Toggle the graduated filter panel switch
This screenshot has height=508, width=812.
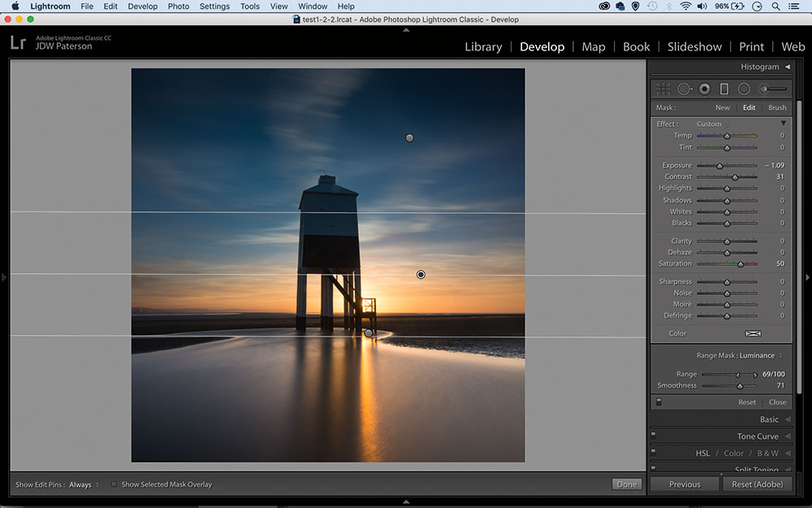coord(659,402)
